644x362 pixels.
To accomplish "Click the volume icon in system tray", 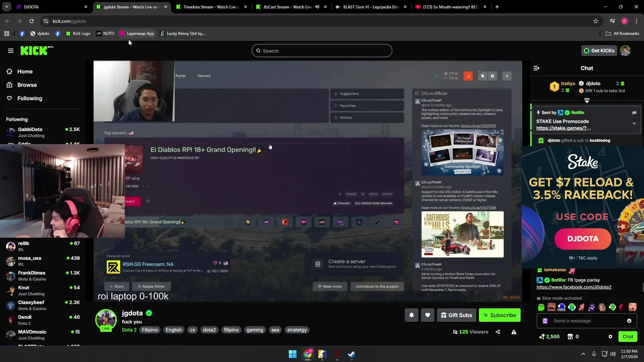I will tap(613, 354).
